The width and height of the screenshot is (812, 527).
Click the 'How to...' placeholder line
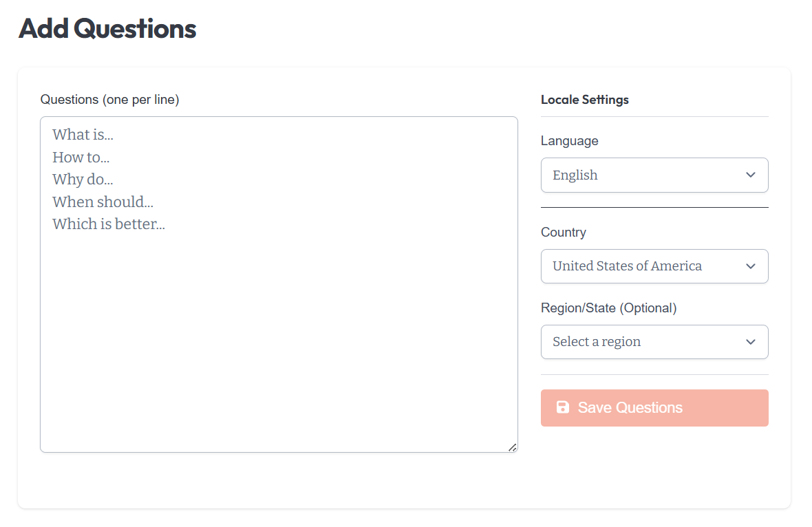coord(81,158)
